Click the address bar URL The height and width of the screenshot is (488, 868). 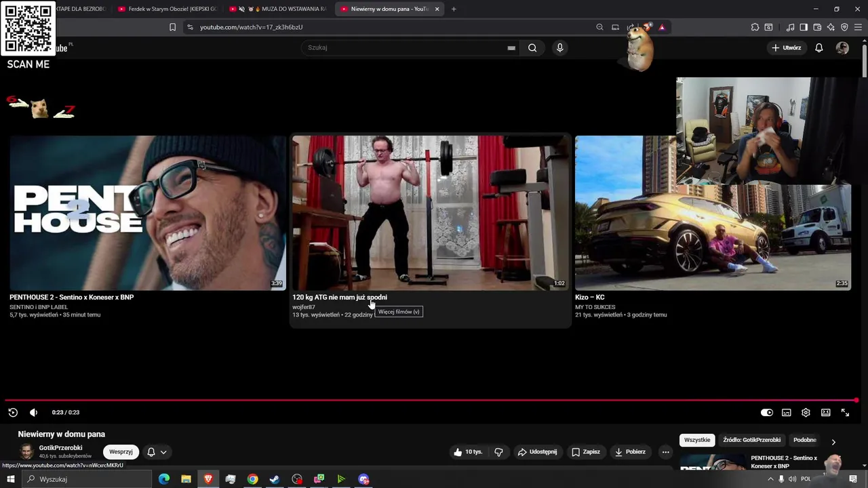251,27
